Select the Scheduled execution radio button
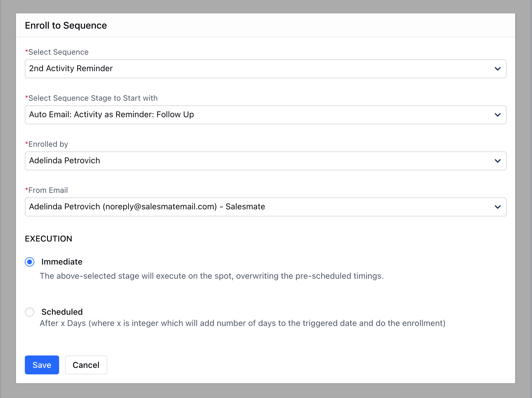532x398 pixels. click(x=30, y=312)
